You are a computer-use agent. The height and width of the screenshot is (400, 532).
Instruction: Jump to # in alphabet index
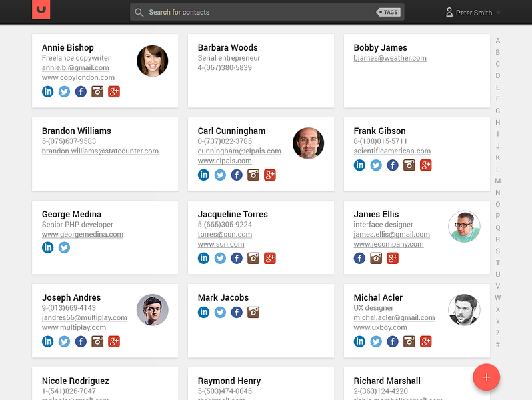coord(498,345)
